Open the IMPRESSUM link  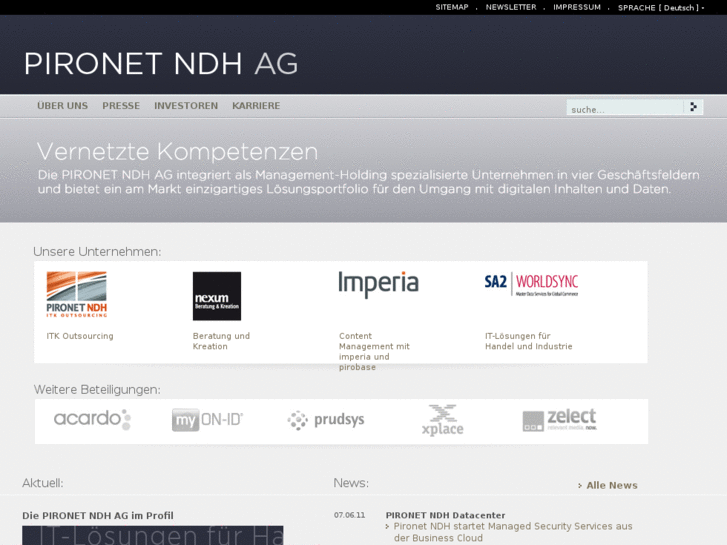click(577, 7)
